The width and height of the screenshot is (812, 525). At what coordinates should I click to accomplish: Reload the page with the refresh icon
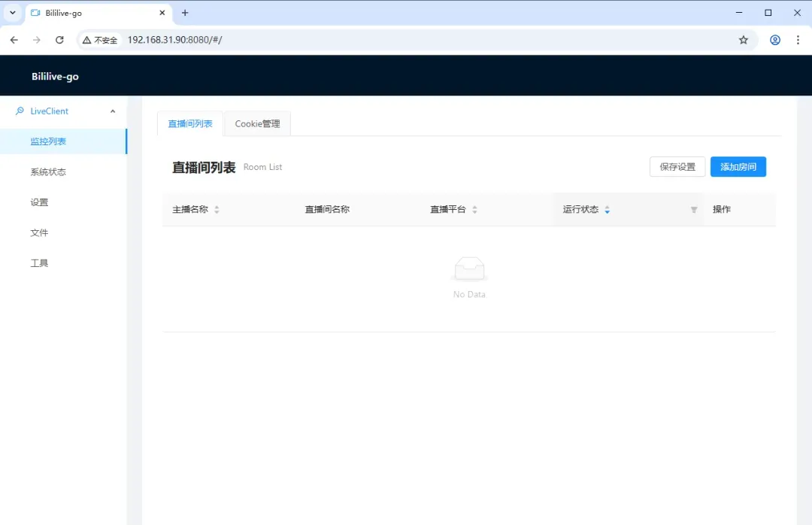click(60, 40)
